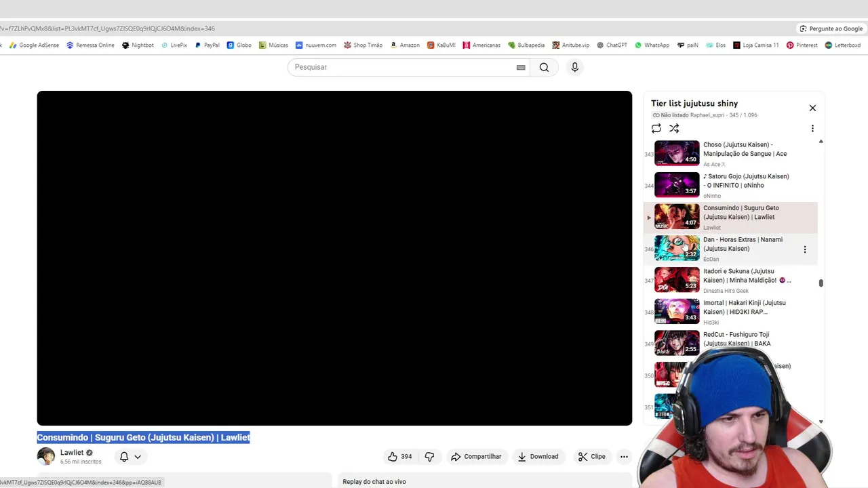Like the video with 394 likes
868x488 pixels.
[399, 457]
